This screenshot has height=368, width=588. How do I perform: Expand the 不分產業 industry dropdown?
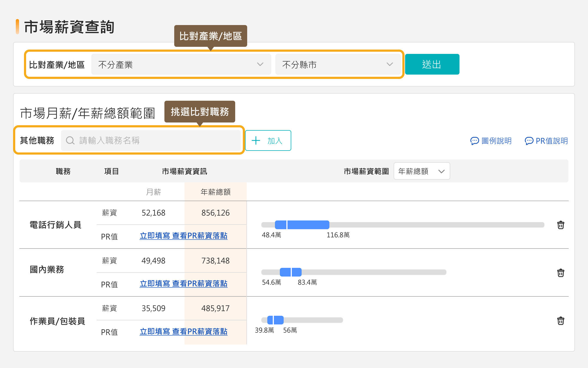coord(181,64)
